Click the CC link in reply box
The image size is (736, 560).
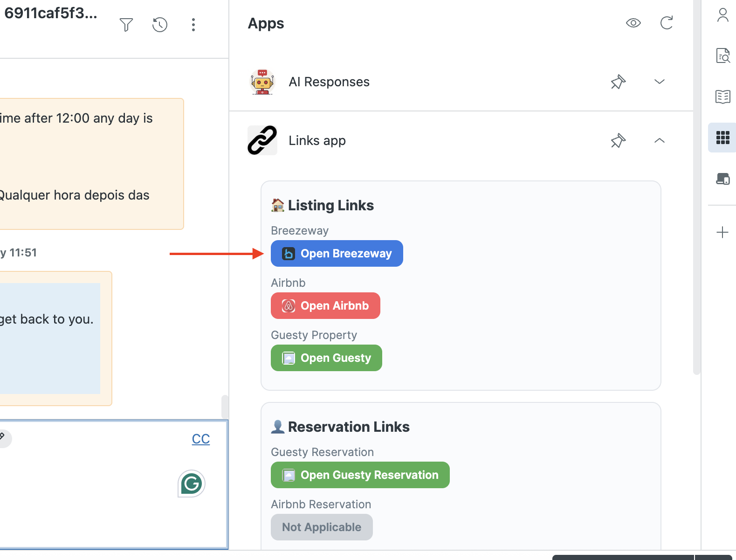coord(201,439)
